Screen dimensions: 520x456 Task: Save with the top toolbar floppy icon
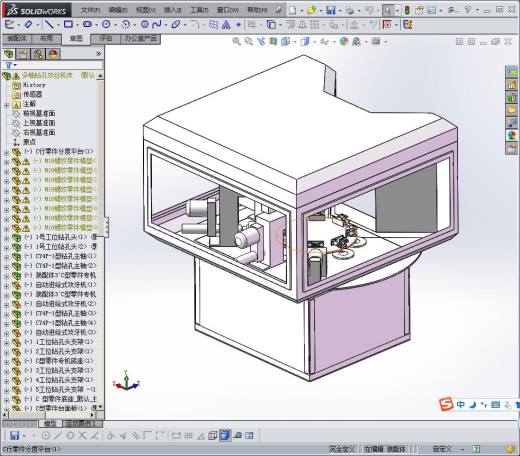tap(331, 10)
